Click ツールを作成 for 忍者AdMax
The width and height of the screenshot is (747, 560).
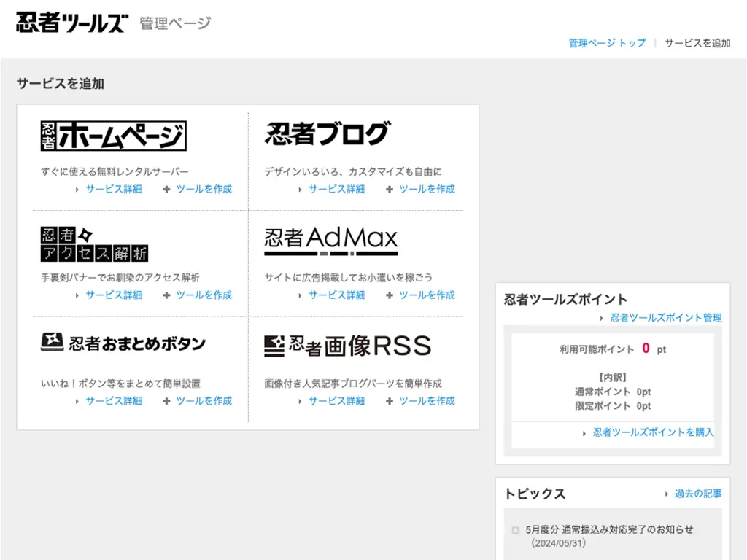[x=427, y=295]
